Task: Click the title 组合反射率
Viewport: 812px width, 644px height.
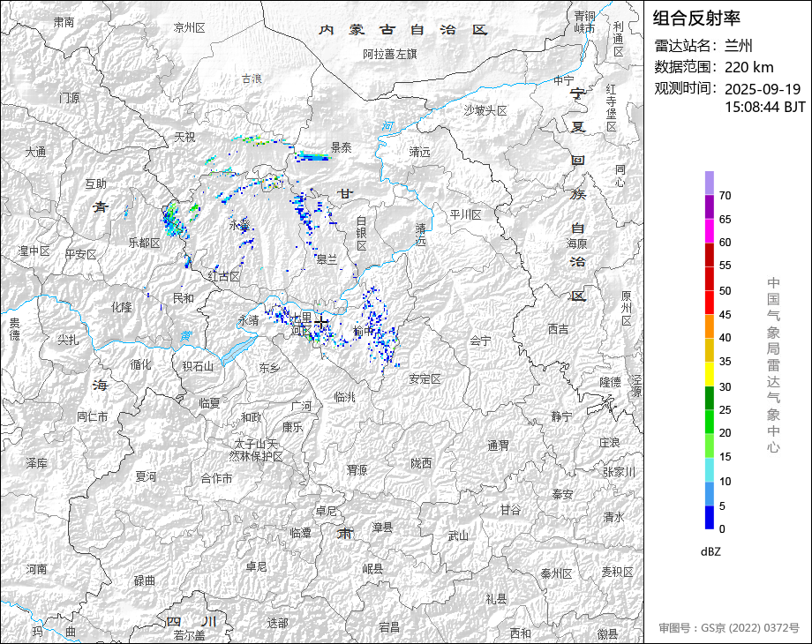Action: (696, 19)
